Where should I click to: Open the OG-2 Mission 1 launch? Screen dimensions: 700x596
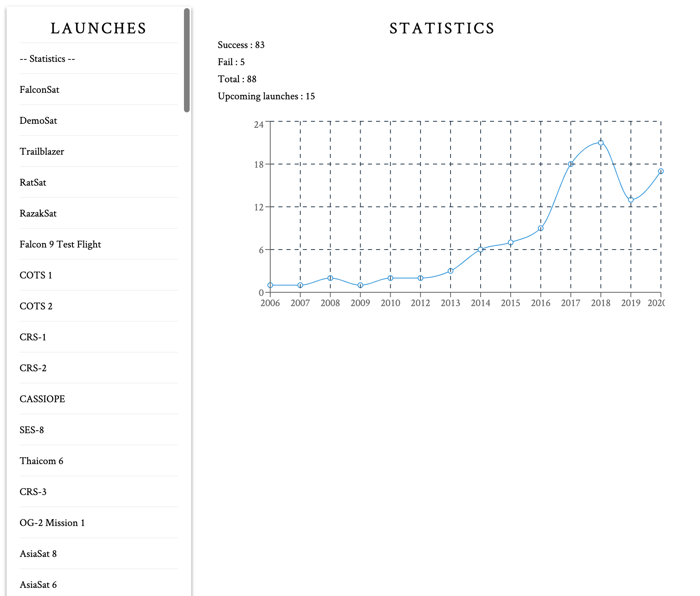pyautogui.click(x=99, y=523)
